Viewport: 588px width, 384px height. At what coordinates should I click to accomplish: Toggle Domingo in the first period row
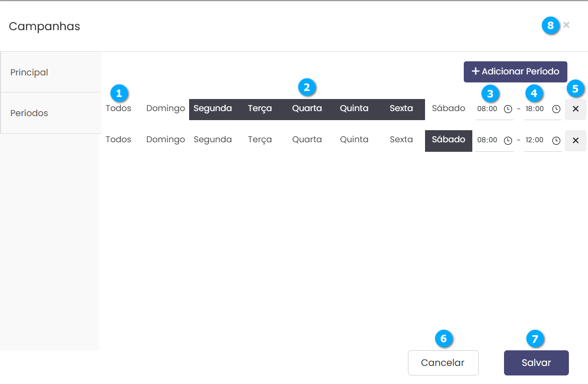point(165,109)
